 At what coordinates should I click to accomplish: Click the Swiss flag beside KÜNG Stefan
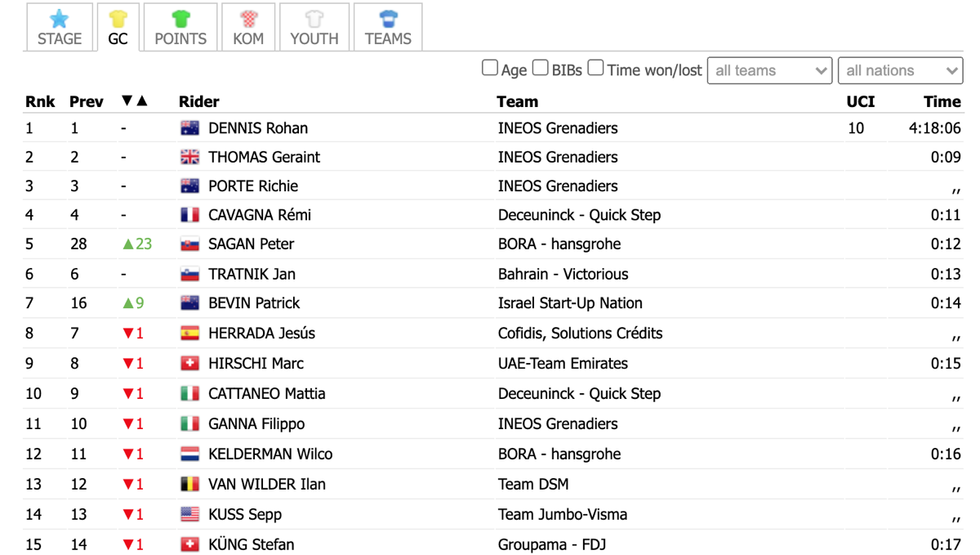coord(189,545)
